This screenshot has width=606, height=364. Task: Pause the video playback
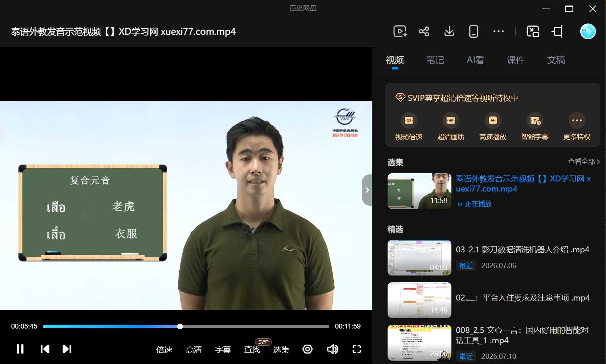coord(20,349)
